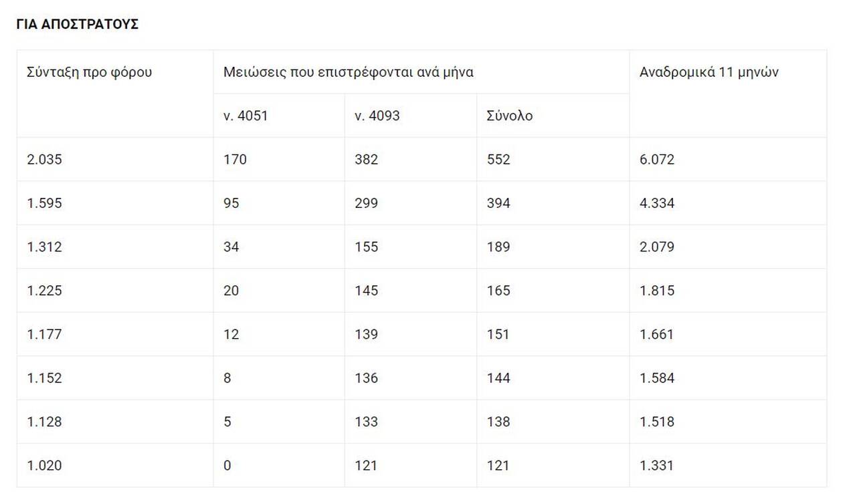
Task: Select the Σύνταξη προ φόρου column header
Action: tap(90, 72)
